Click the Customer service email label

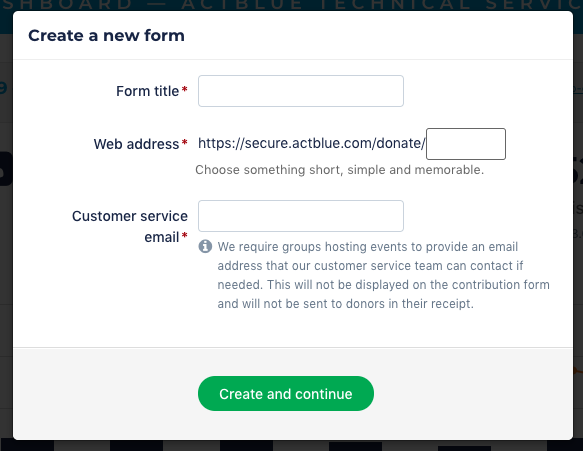pyautogui.click(x=130, y=226)
